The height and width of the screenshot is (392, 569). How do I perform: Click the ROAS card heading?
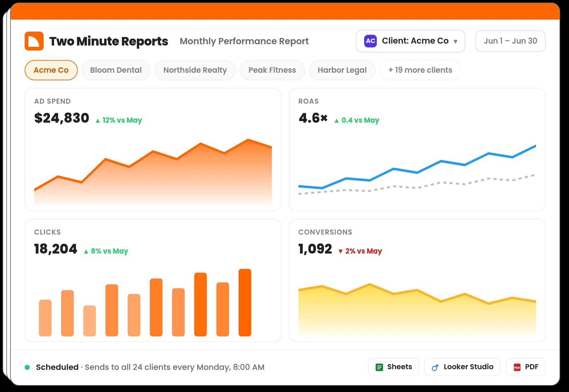point(309,101)
